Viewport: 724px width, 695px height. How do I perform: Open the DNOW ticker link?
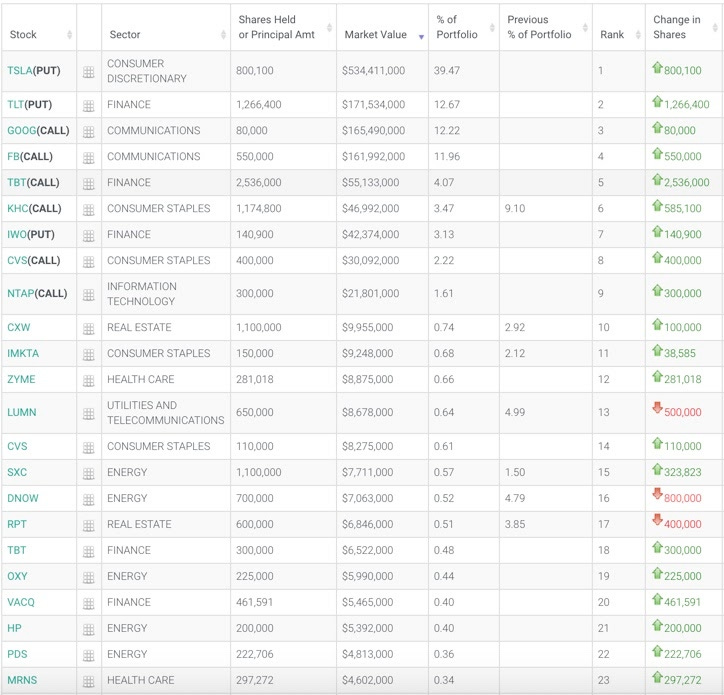pos(23,498)
